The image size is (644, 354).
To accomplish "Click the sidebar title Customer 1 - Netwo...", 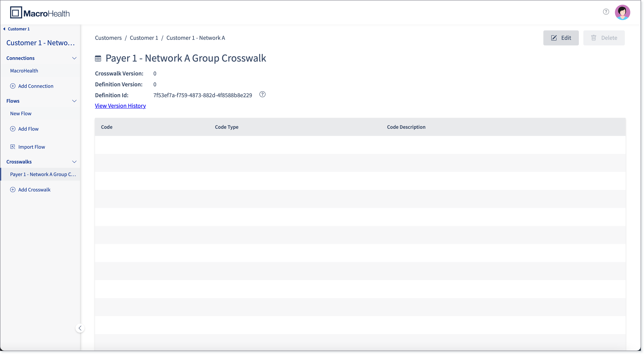I will point(41,43).
